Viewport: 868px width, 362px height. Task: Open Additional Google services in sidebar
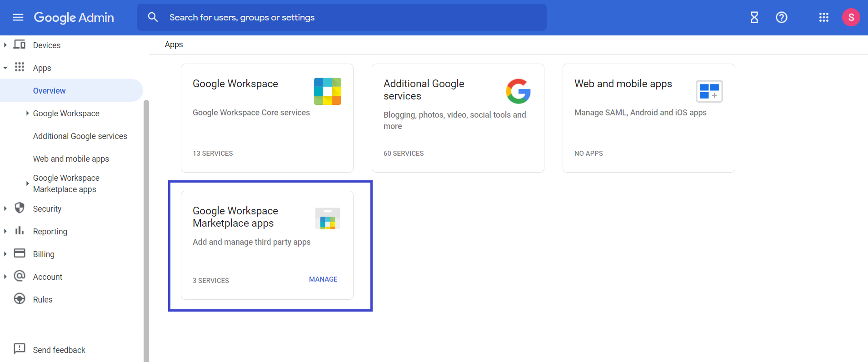tap(80, 136)
